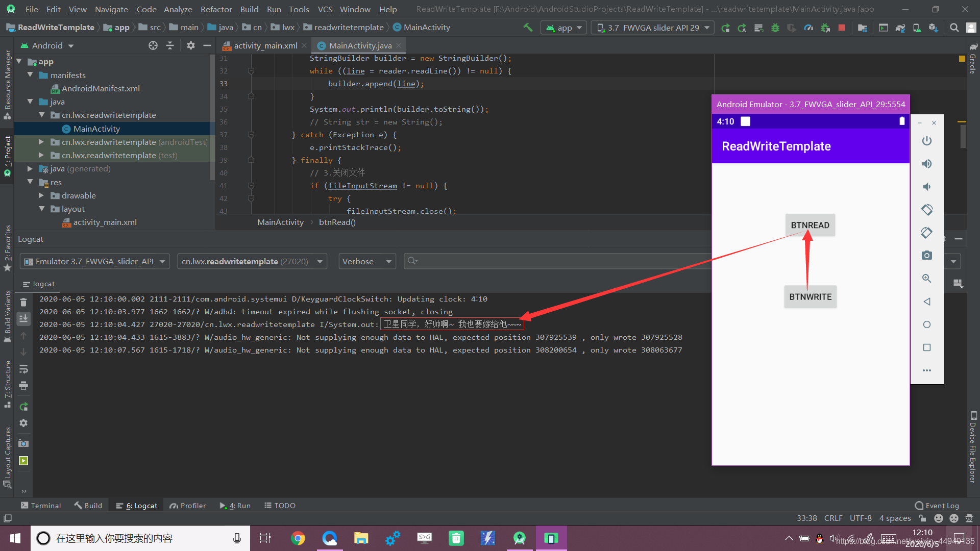
Task: Open the TODO tool window
Action: click(280, 505)
